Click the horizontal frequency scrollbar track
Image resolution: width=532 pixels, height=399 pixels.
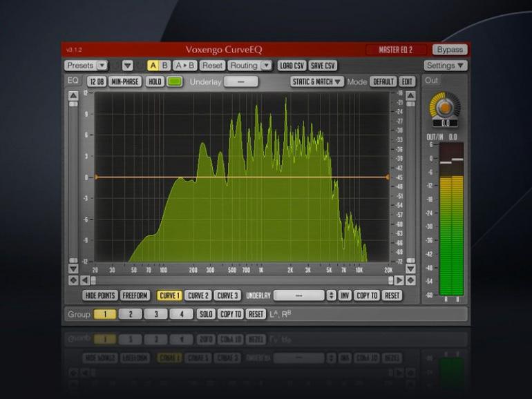[242, 280]
